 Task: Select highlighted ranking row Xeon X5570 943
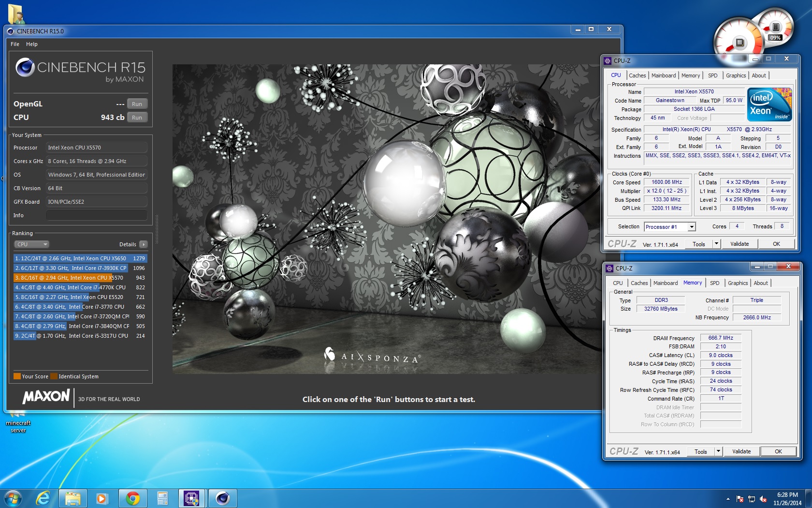click(80, 278)
